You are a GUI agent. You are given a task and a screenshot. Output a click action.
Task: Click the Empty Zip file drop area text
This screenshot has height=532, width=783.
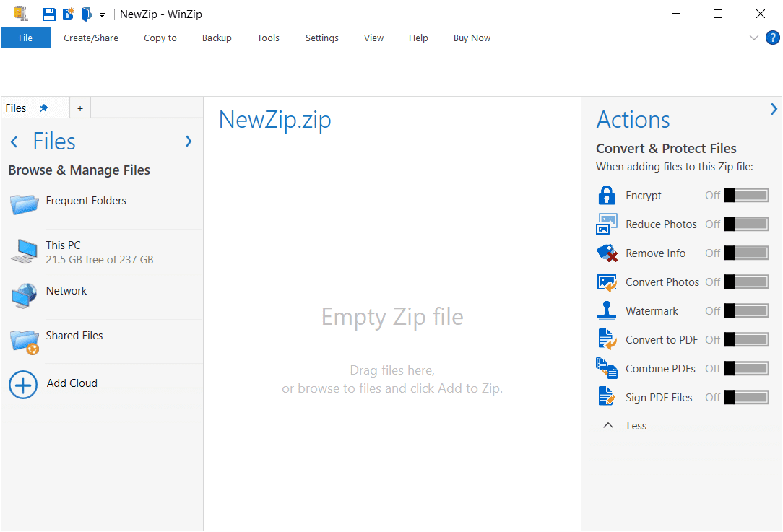[392, 316]
